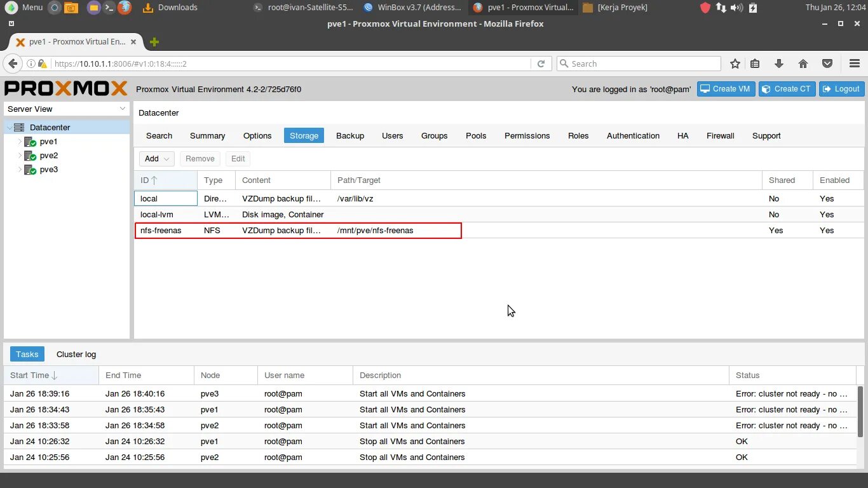Click the insecure connection lock warning icon

click(x=43, y=64)
